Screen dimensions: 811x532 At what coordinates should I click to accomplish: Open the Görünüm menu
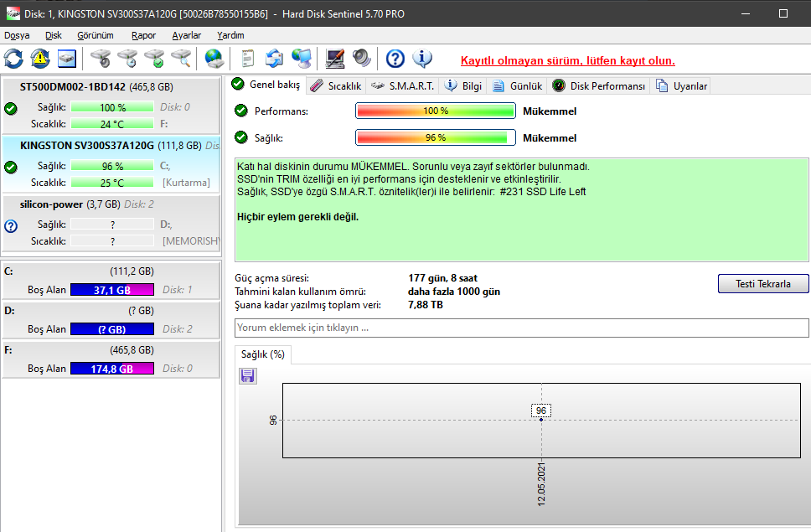(96, 35)
